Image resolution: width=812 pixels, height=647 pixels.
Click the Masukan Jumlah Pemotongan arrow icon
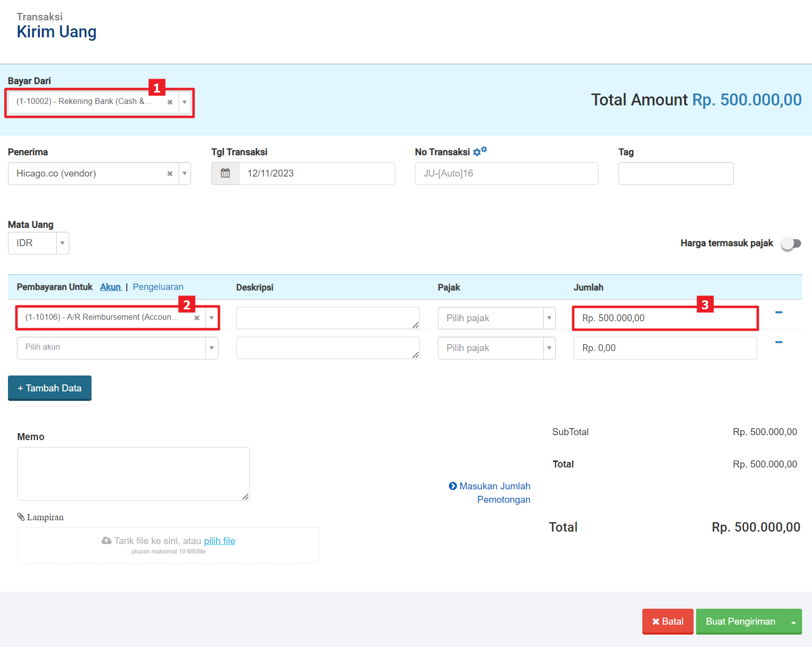(453, 486)
